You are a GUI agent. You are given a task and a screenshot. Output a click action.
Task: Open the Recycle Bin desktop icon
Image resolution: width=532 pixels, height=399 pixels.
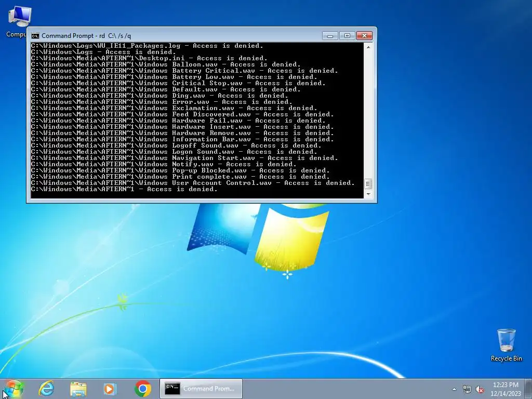506,345
